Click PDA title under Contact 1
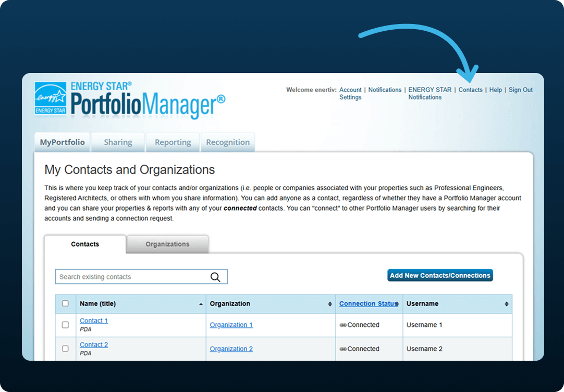The width and height of the screenshot is (564, 392). coord(85,329)
